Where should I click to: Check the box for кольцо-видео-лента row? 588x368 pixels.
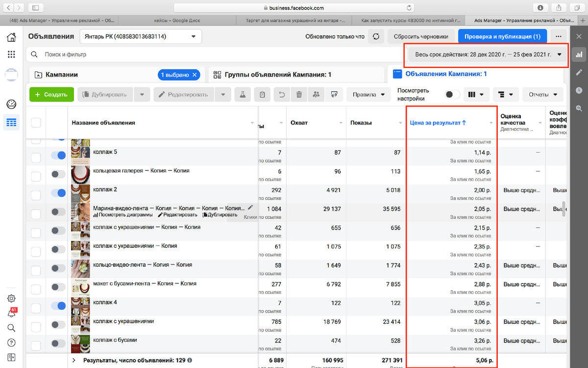tap(36, 270)
